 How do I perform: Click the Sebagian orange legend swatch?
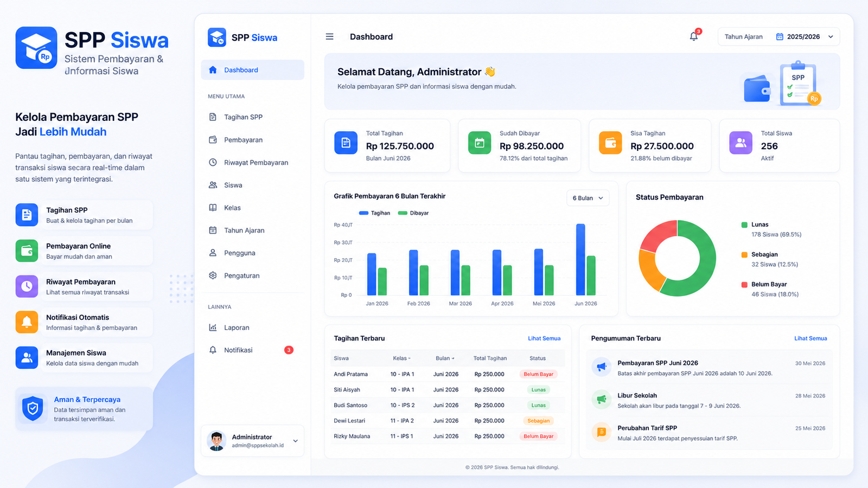pos(744,255)
